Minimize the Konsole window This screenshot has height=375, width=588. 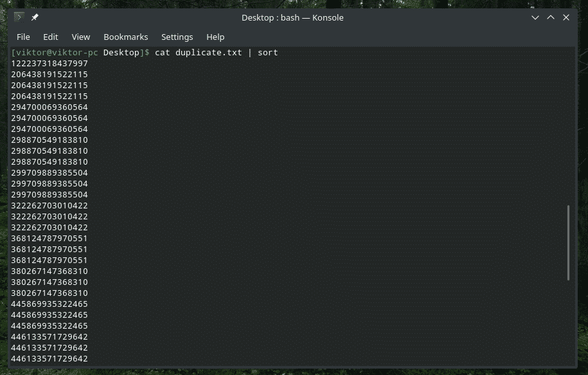535,17
